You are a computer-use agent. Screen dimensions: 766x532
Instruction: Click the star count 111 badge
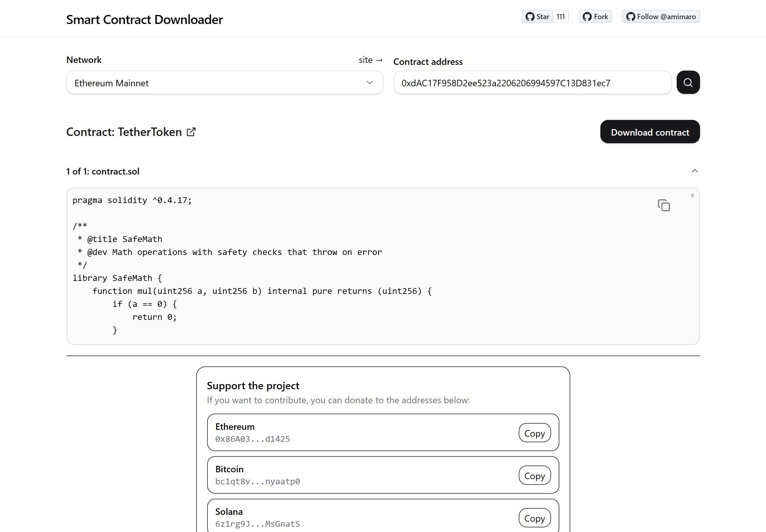pos(561,16)
